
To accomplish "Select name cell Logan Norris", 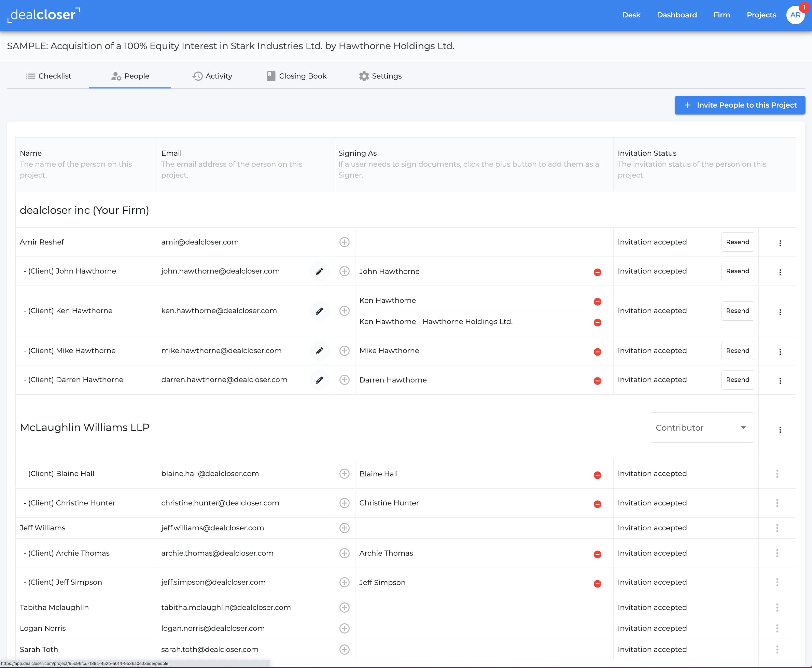I will point(43,628).
